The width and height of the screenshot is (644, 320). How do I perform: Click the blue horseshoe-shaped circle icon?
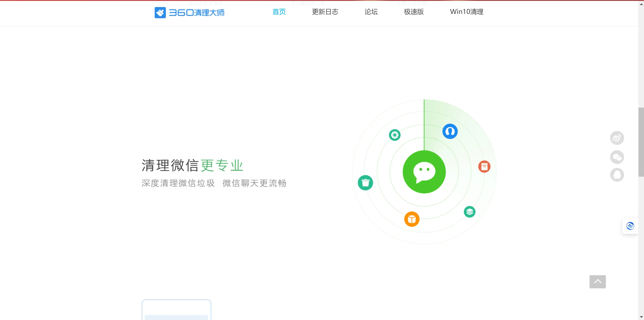(x=450, y=131)
